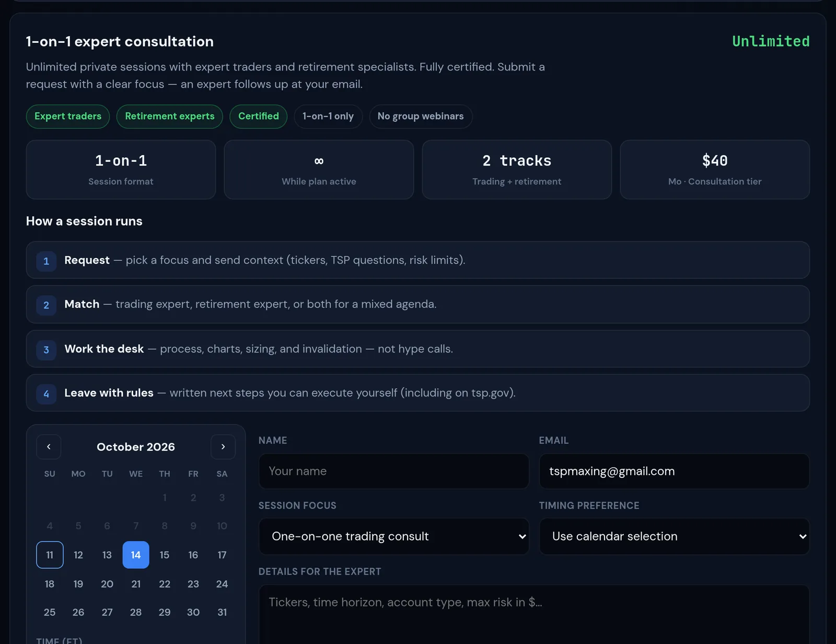This screenshot has height=644, width=836.
Task: Pick October 22 date
Action: click(165, 584)
